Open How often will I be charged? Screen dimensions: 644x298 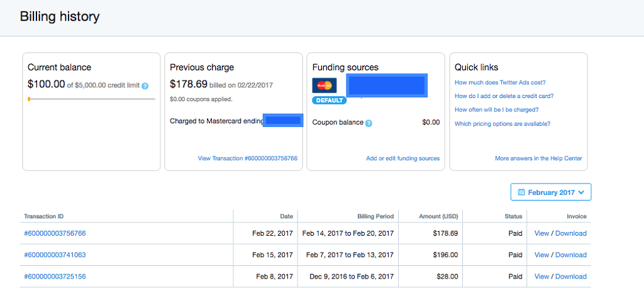point(496,110)
